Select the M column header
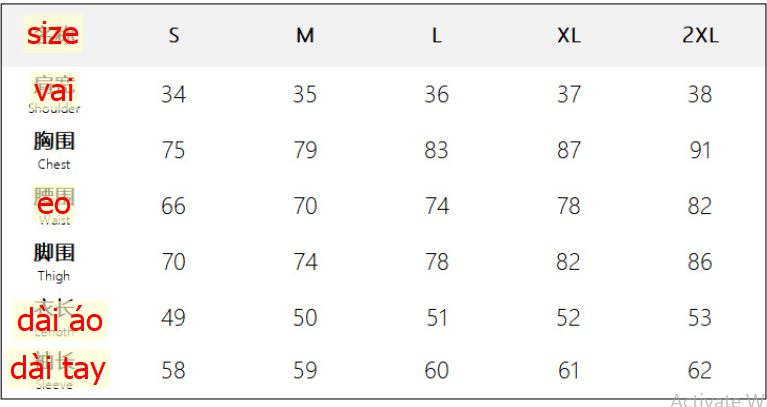 click(x=305, y=35)
